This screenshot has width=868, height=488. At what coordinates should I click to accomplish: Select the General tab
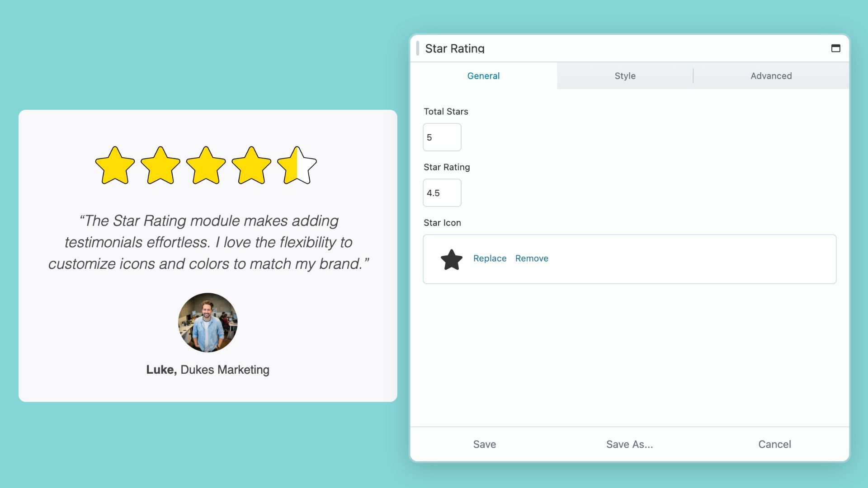483,75
